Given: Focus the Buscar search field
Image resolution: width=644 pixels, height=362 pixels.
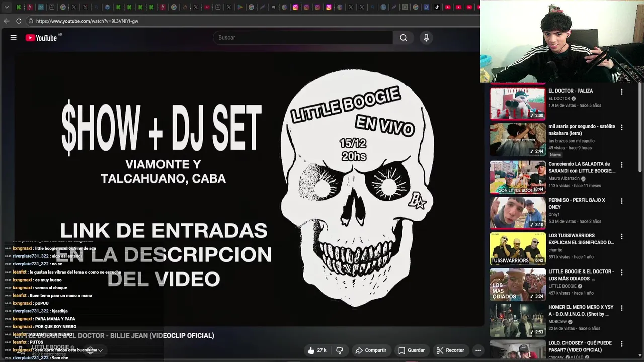Looking at the screenshot, I should (x=303, y=38).
